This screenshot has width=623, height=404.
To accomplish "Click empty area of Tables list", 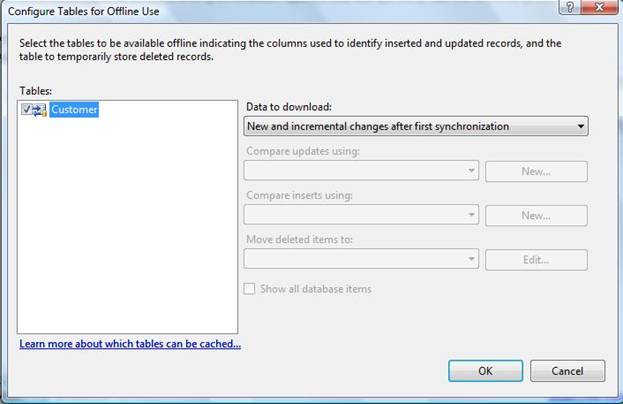I will point(127,226).
